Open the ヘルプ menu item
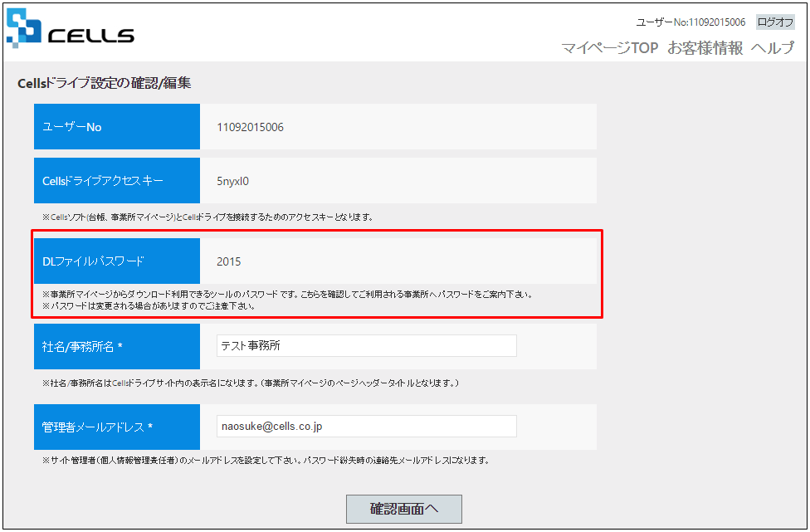The height and width of the screenshot is (532, 810). pos(773,48)
